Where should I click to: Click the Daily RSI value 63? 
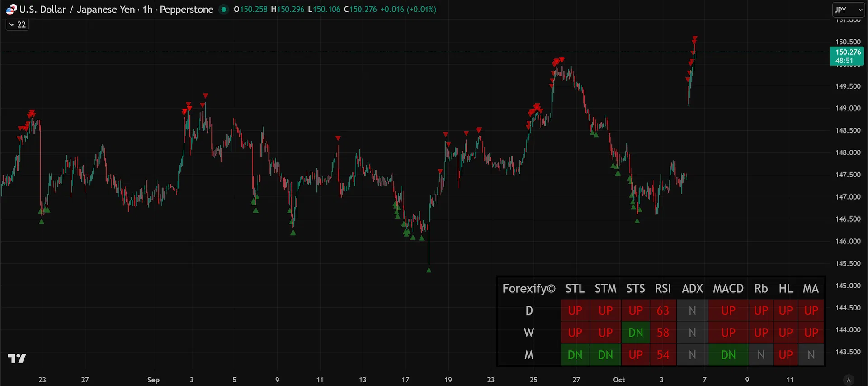(663, 310)
